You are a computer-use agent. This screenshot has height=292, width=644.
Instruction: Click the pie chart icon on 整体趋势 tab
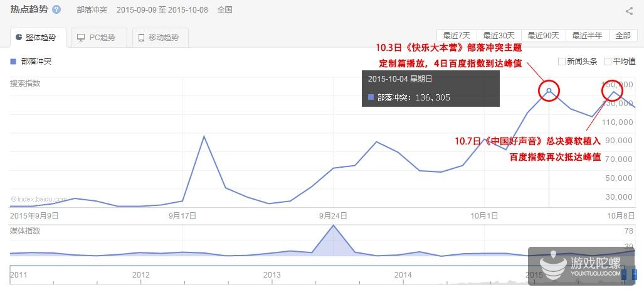click(x=19, y=38)
